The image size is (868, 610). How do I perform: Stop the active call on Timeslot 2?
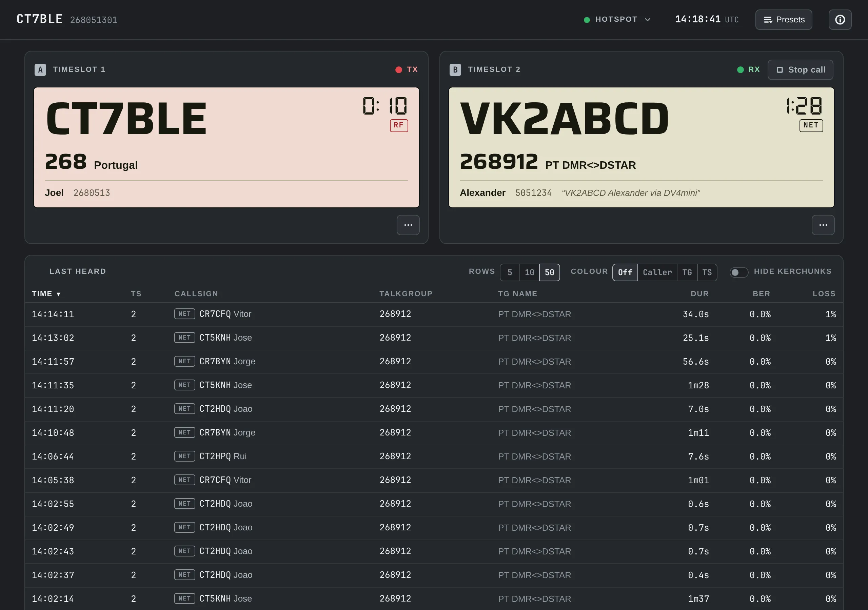800,70
